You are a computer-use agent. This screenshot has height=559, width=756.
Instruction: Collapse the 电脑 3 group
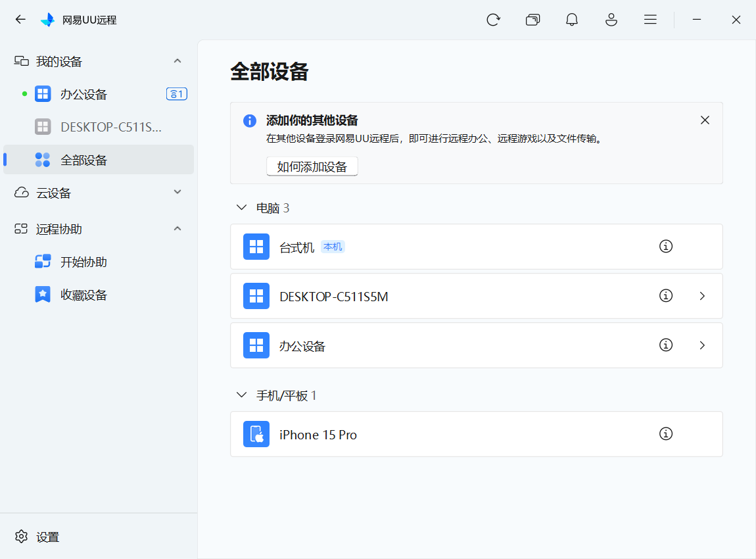click(241, 208)
